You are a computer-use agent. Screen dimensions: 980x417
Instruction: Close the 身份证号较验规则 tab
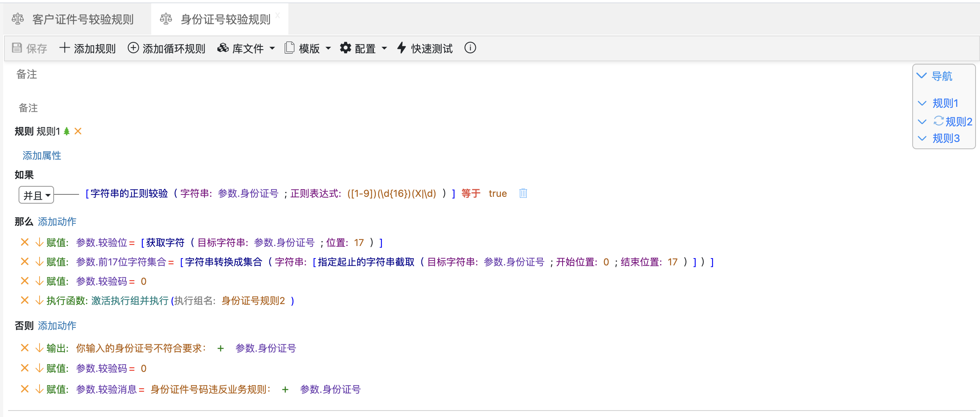[x=277, y=15]
